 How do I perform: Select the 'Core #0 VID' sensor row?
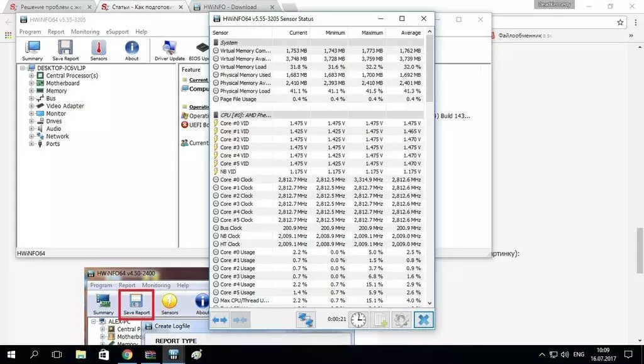point(318,123)
